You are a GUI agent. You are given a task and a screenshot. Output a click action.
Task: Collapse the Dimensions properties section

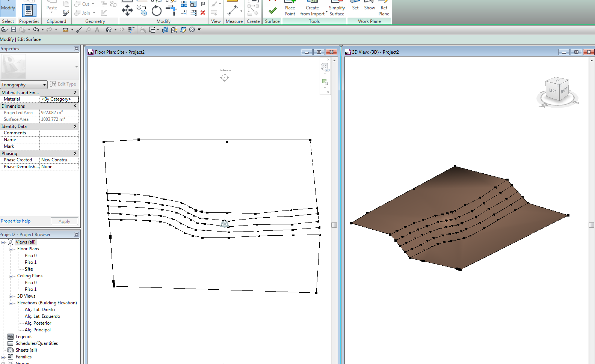[x=75, y=106]
